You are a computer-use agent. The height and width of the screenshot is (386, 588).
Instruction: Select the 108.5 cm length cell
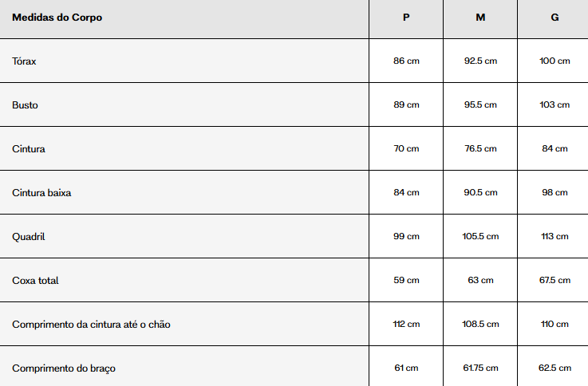pyautogui.click(x=480, y=324)
